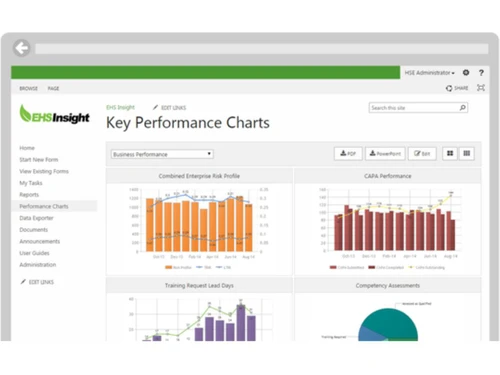Switch to three-column grid view
This screenshot has height=375, width=500.
coord(467,153)
